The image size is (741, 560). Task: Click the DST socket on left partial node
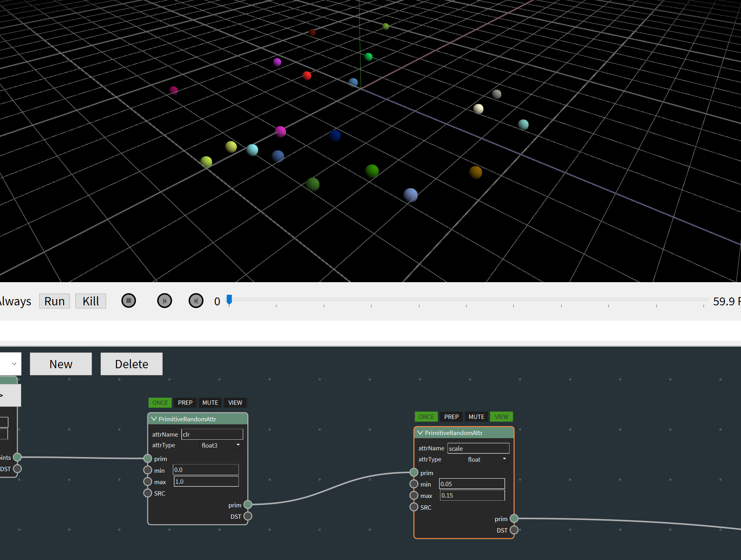[17, 468]
